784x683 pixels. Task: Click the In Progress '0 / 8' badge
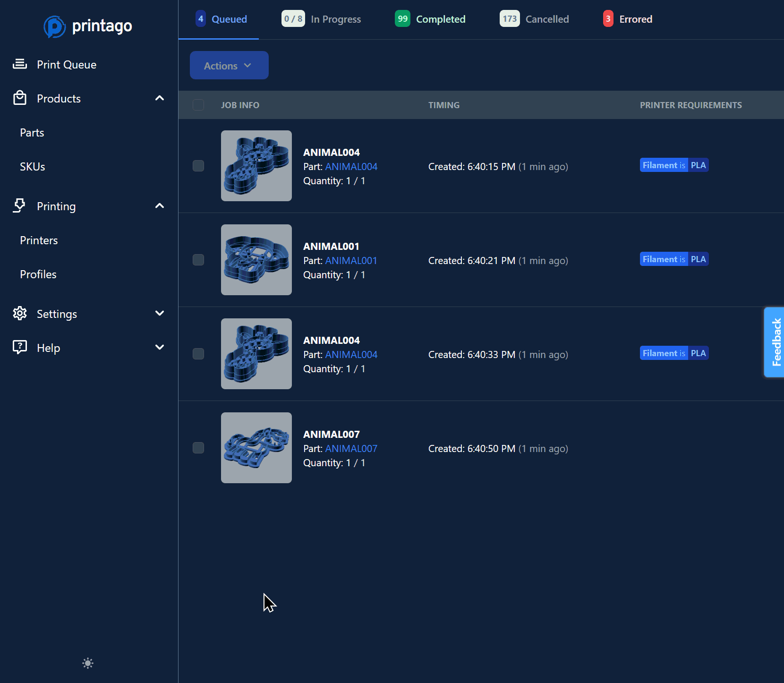[x=293, y=19]
